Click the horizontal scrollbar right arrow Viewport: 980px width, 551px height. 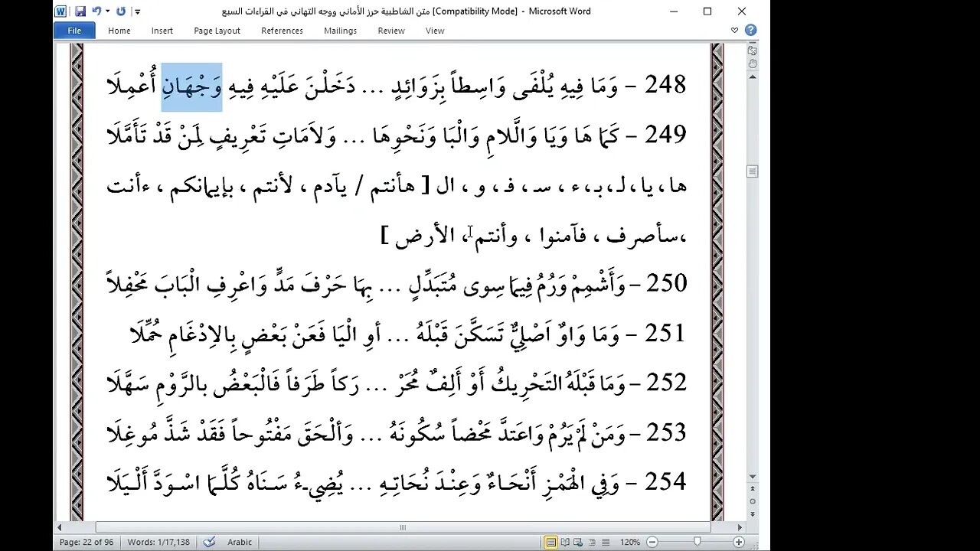pos(740,527)
